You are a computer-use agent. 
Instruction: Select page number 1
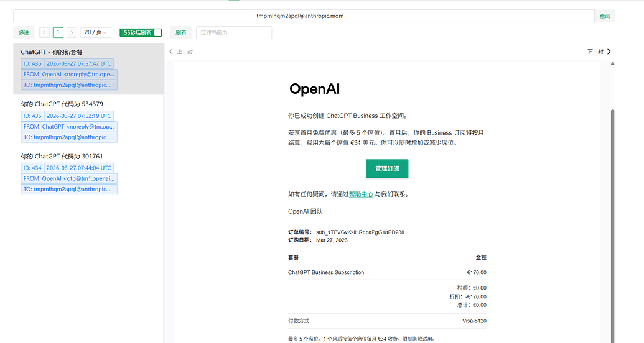click(58, 32)
